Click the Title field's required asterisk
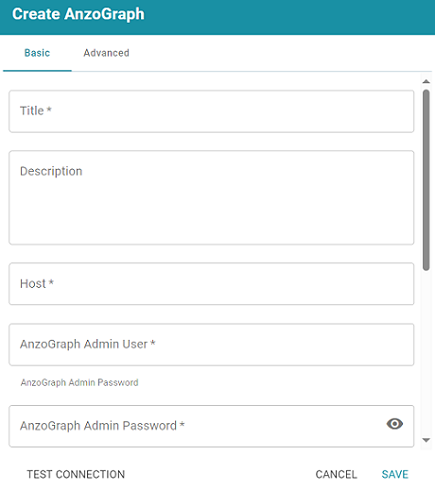 [x=49, y=109]
